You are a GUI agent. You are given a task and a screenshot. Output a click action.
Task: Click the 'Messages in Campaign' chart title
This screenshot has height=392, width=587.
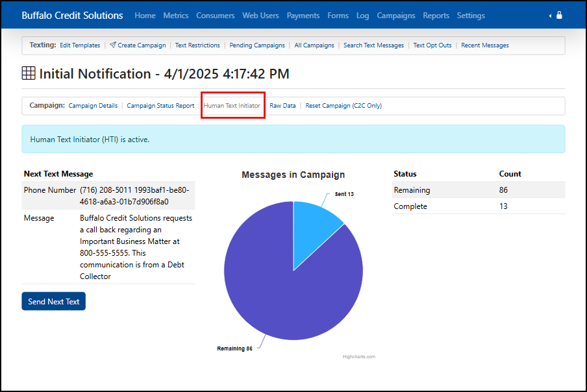point(293,175)
